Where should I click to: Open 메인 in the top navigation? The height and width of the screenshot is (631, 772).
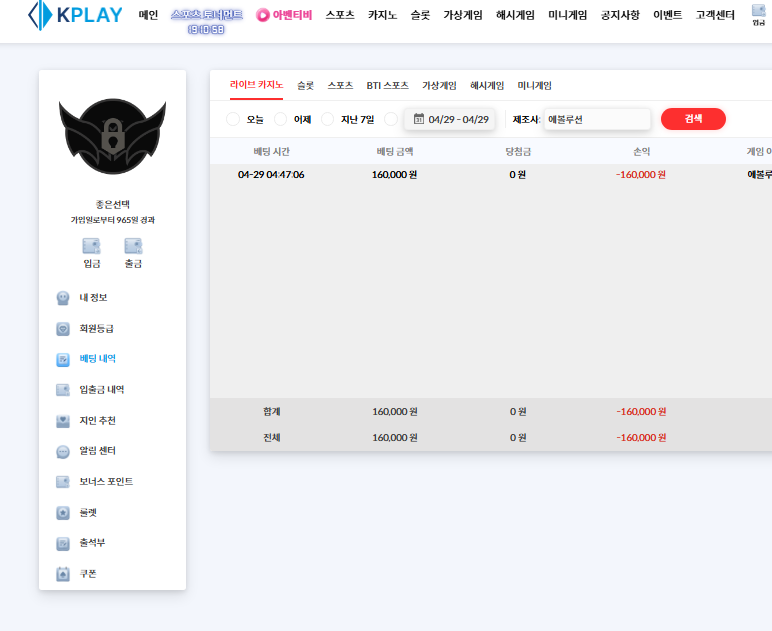click(x=148, y=15)
